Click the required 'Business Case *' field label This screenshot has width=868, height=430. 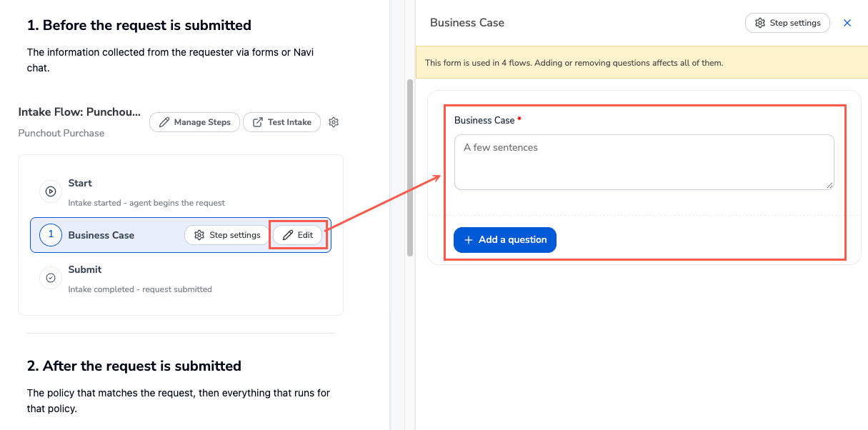pyautogui.click(x=488, y=120)
